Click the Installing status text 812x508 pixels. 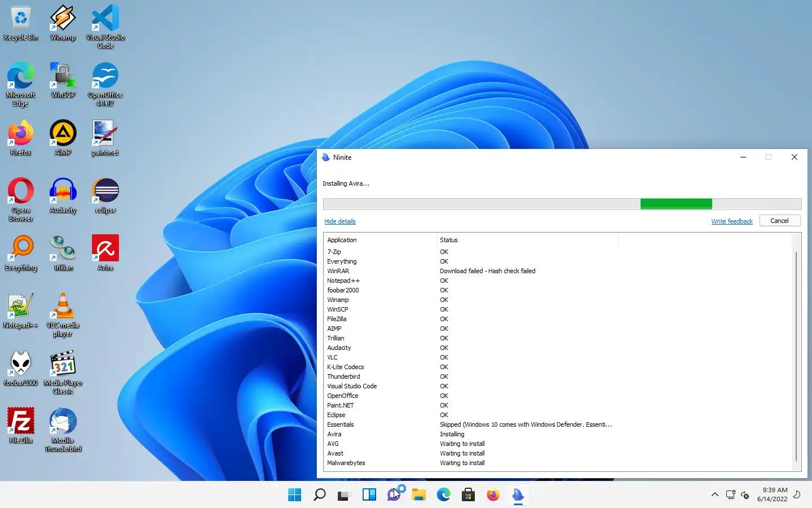coord(452,434)
